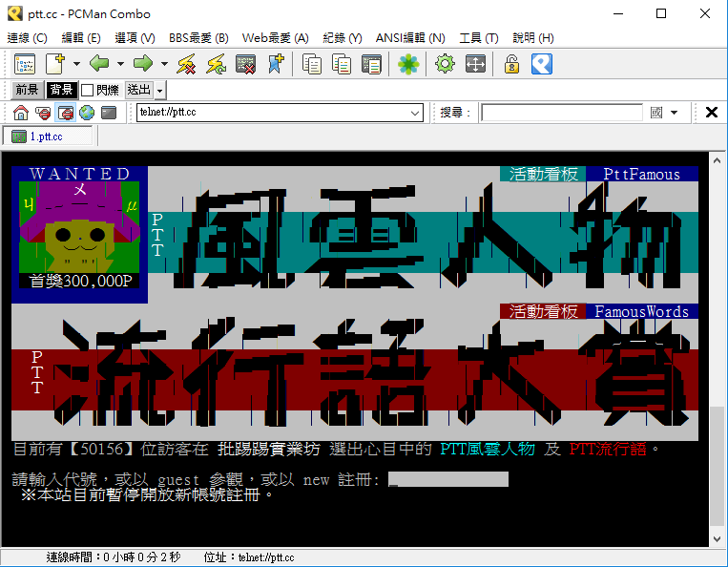This screenshot has height=567, width=728.
Task: Click the PttFamous board label
Action: tap(641, 174)
